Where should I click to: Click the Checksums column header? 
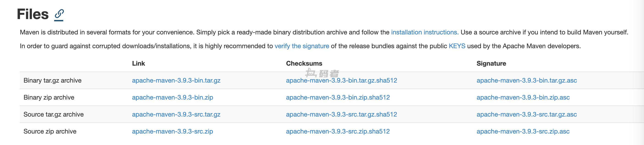tap(304, 63)
